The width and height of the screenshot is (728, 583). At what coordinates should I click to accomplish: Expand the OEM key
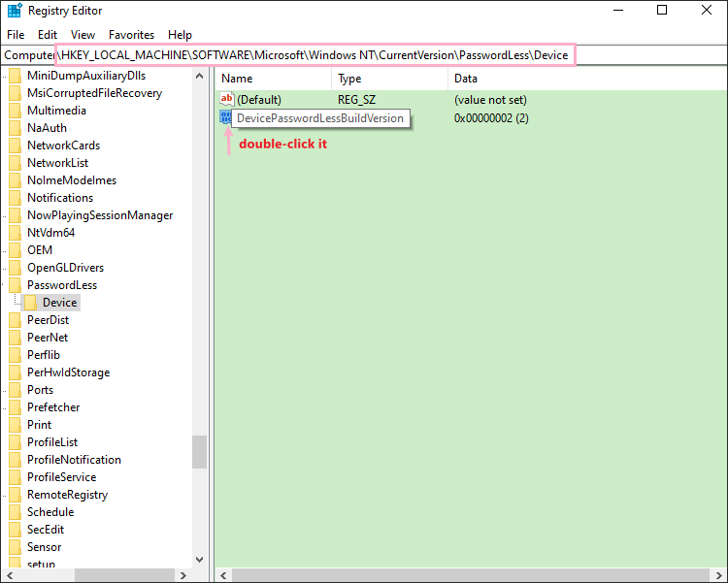click(4, 250)
